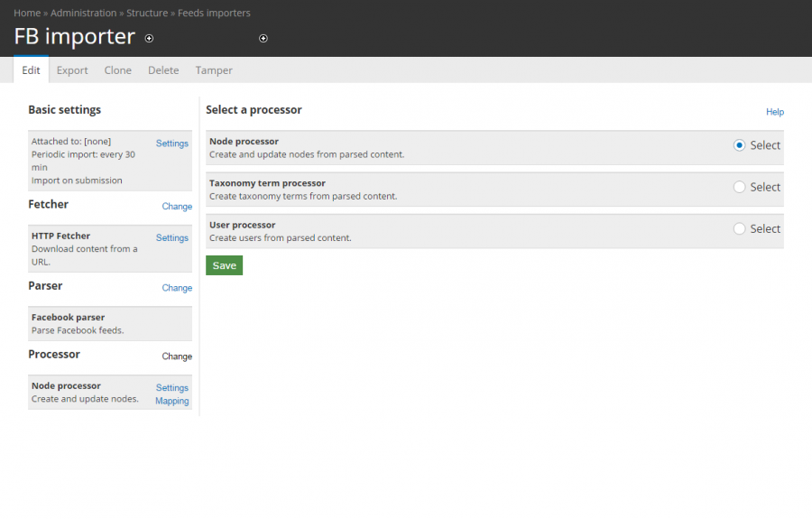Open Basic settings Settings link
The image size is (812, 519).
point(172,144)
